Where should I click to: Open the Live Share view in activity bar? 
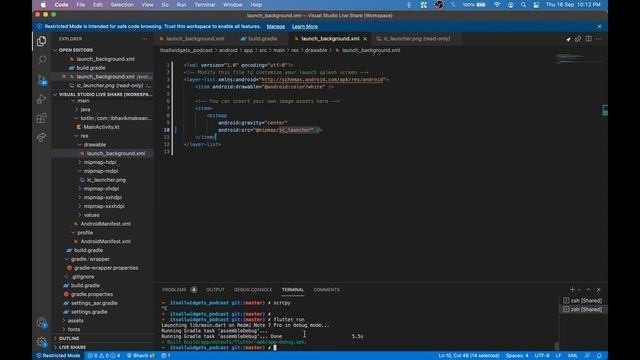coord(41,137)
